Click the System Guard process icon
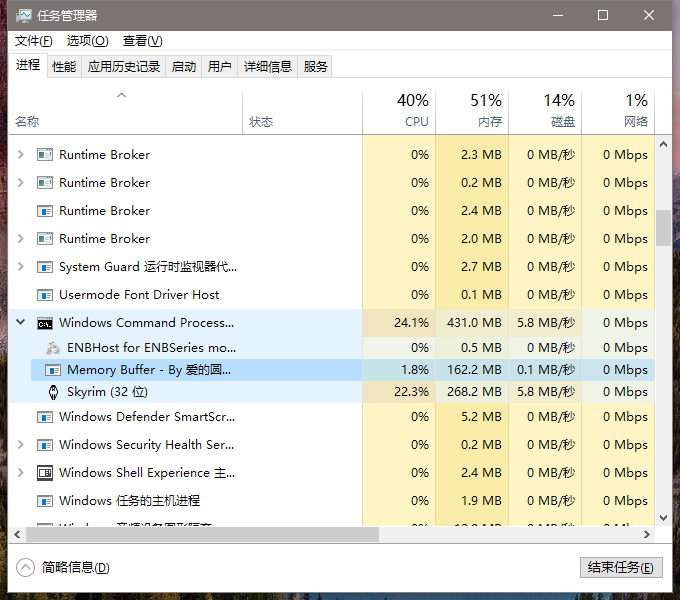 tap(45, 267)
